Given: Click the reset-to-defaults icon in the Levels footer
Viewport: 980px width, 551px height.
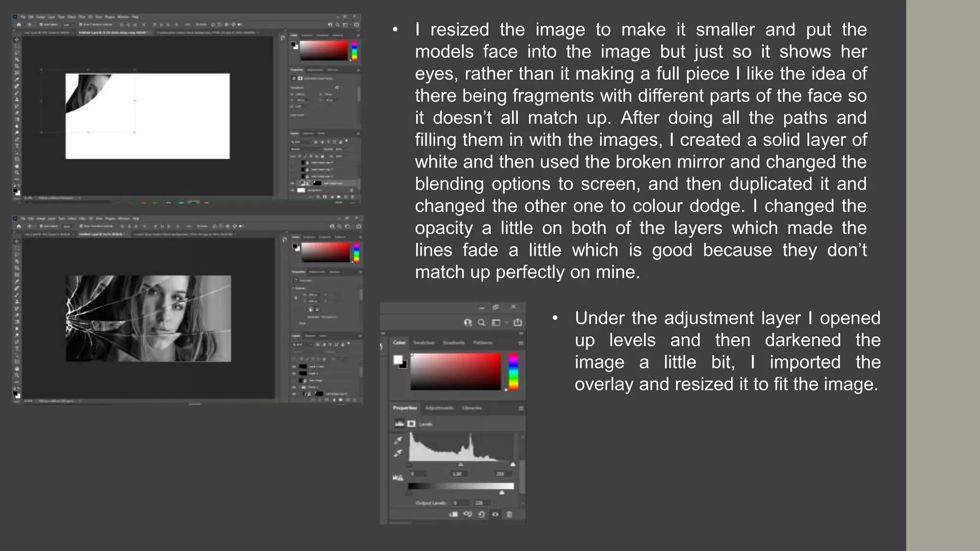Looking at the screenshot, I should pyautogui.click(x=481, y=515).
